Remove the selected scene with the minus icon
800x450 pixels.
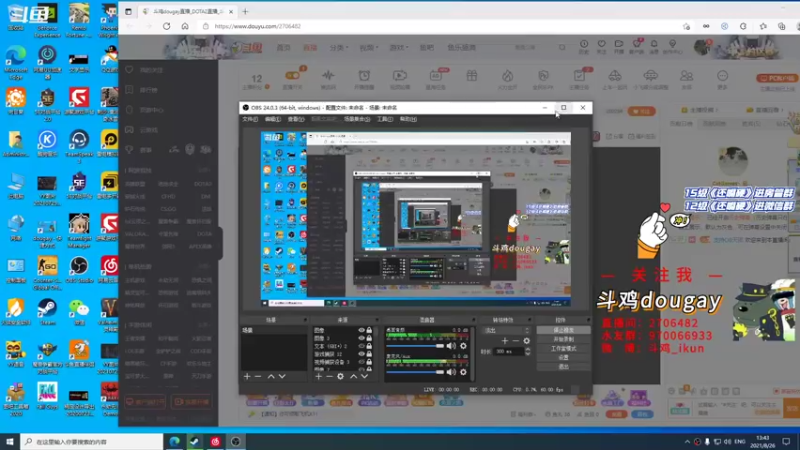258,377
